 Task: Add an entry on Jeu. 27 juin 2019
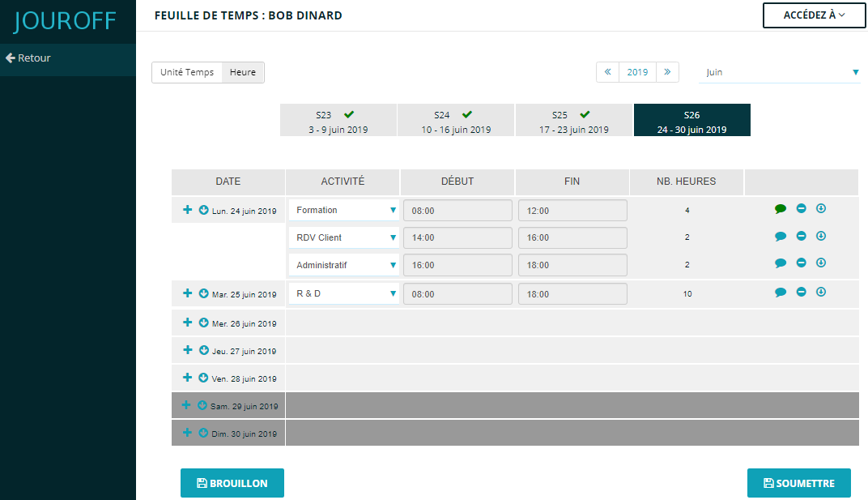point(188,350)
